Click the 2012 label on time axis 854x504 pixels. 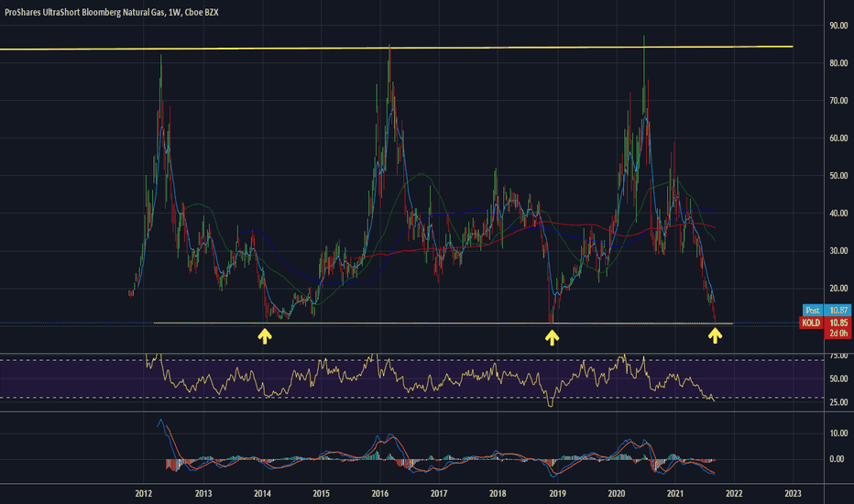pos(144,494)
